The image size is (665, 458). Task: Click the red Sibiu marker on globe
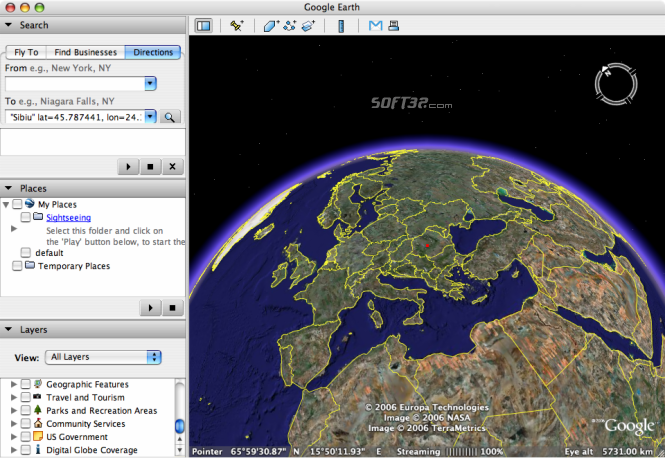coord(428,246)
